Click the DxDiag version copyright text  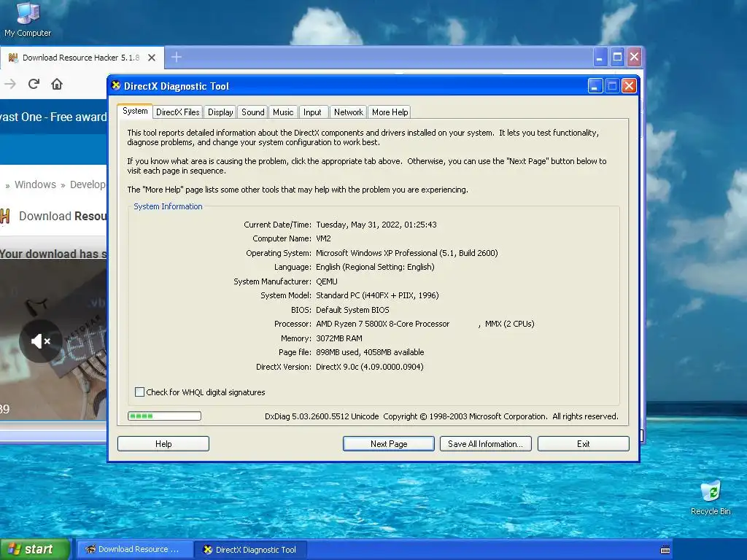[441, 416]
